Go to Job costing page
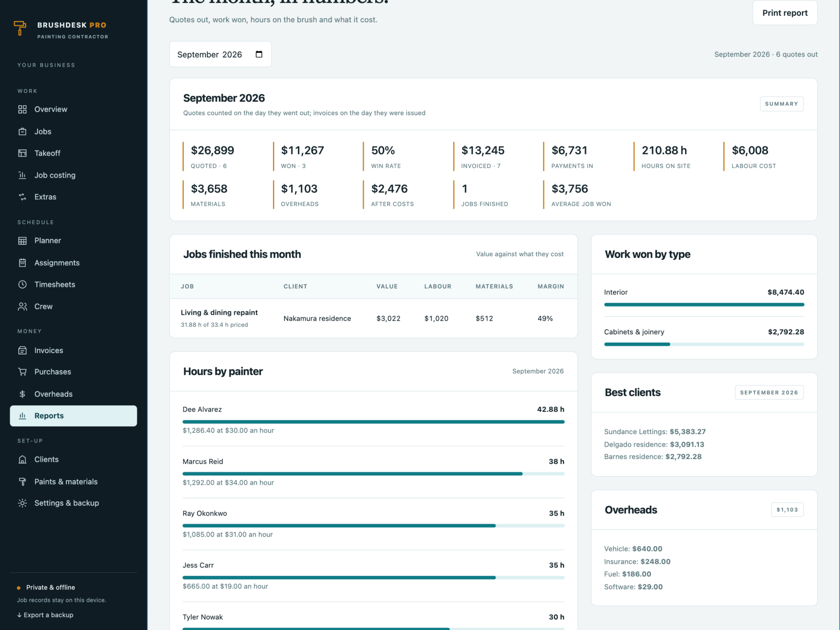 (73, 175)
